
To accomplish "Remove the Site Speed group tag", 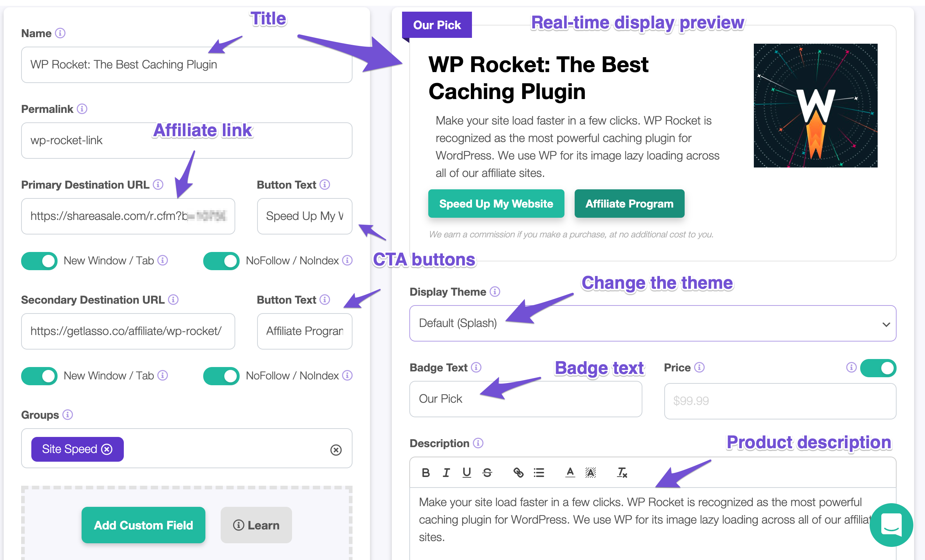I will [x=107, y=449].
